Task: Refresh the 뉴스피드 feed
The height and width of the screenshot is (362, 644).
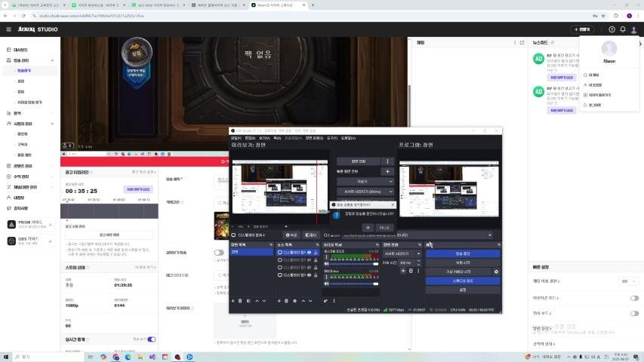Action: point(553,43)
